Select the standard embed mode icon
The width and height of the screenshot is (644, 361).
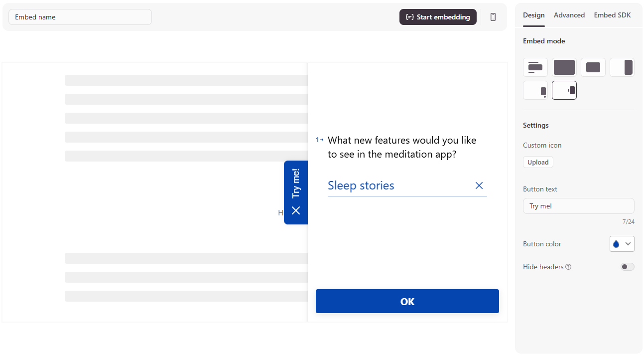pyautogui.click(x=535, y=67)
